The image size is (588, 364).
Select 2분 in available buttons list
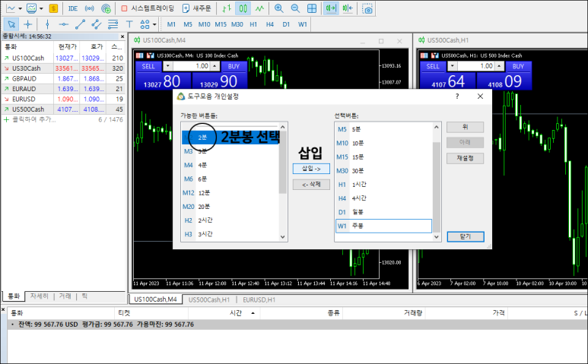tap(230, 138)
